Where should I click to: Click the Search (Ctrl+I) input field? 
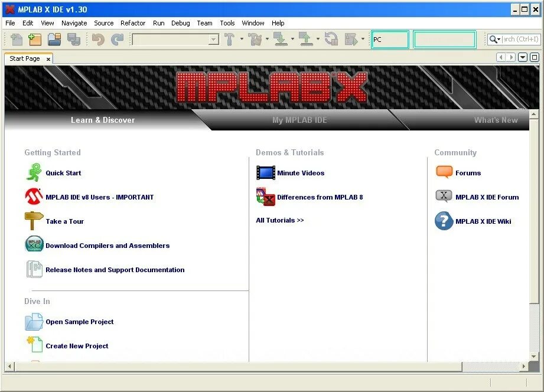pyautogui.click(x=520, y=39)
